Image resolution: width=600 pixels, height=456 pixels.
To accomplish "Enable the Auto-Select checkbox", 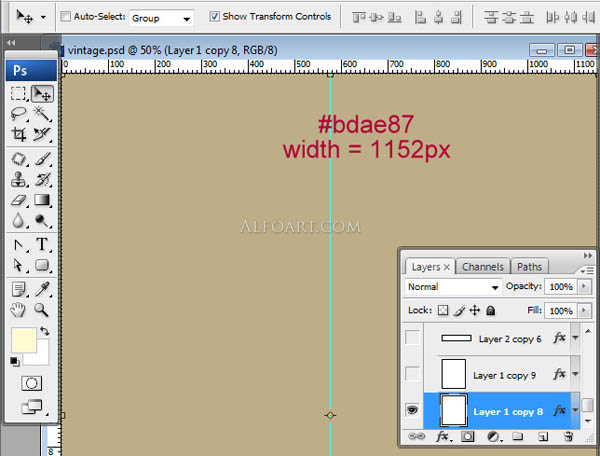I will click(x=66, y=16).
